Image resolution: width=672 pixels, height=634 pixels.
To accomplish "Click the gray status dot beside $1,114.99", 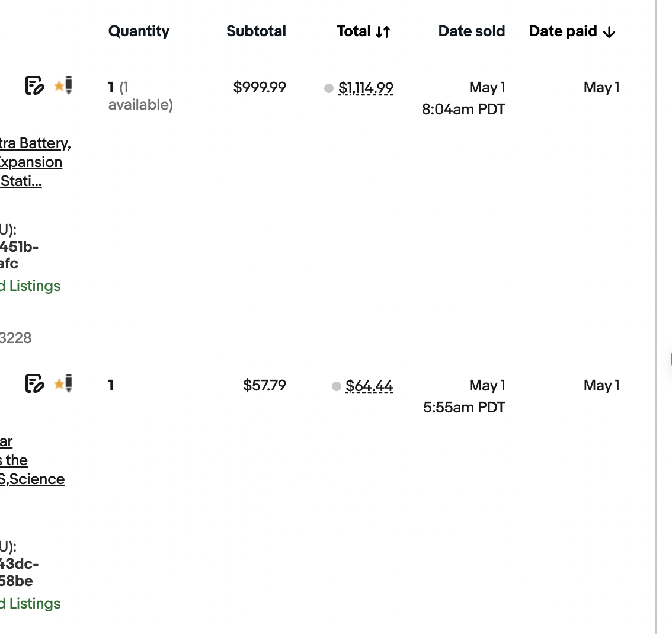I will coord(329,88).
